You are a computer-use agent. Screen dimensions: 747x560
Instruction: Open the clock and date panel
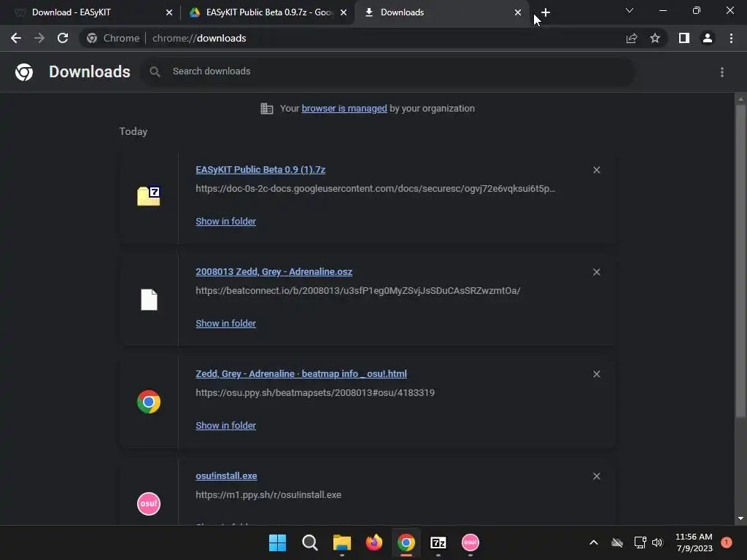[x=694, y=542]
